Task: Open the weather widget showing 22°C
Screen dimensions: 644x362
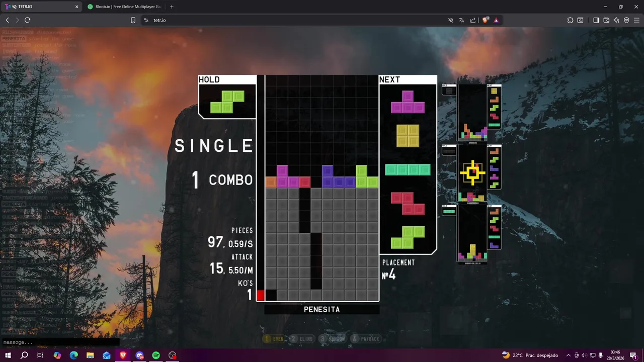Action: (530, 355)
